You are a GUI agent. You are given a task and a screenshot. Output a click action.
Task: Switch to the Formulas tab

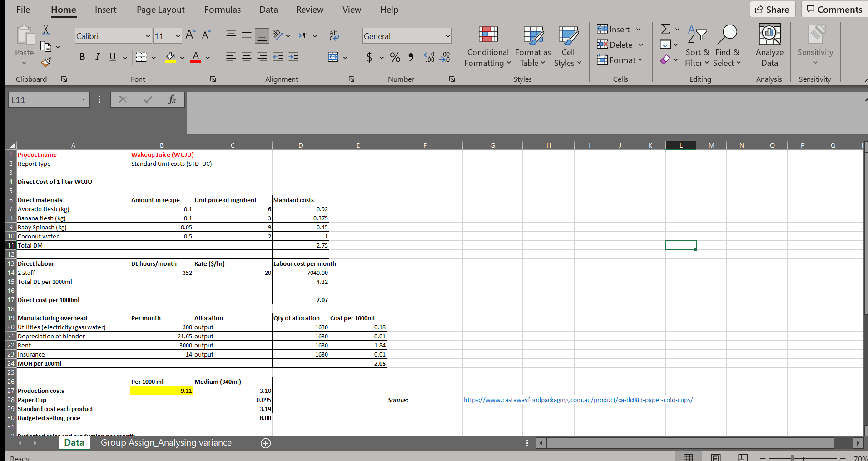coord(223,10)
